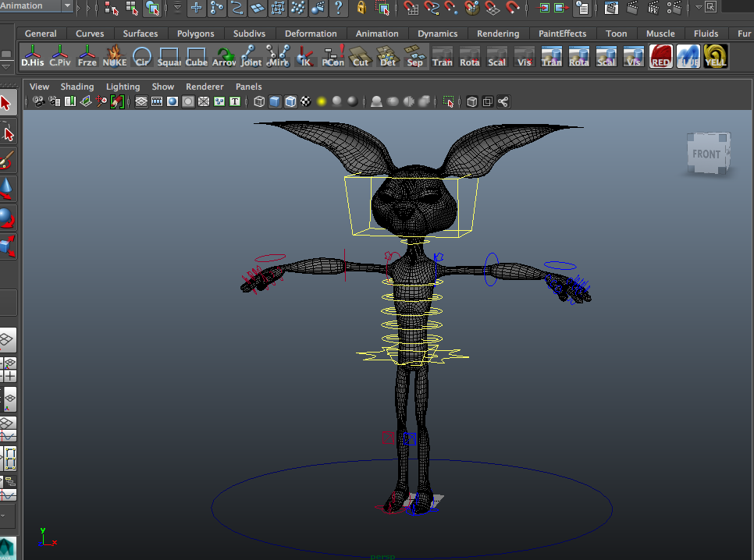Click the IK handle shelf icon
The image size is (754, 560).
(306, 56)
